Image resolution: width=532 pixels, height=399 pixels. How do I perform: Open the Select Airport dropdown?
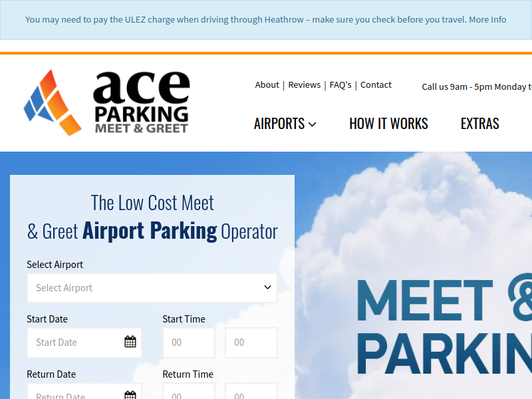[152, 287]
